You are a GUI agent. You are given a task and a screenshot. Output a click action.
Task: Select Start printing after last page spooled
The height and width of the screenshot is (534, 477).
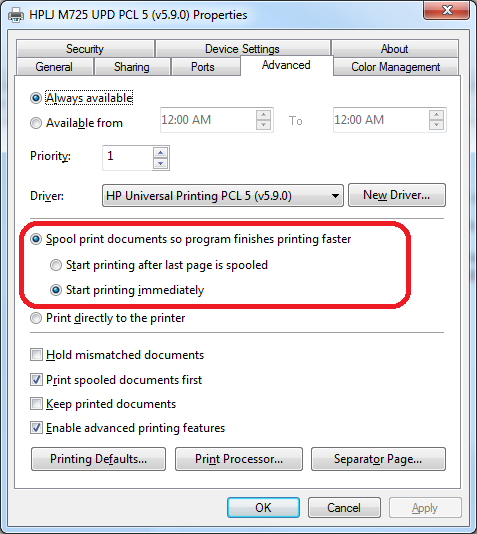56,265
